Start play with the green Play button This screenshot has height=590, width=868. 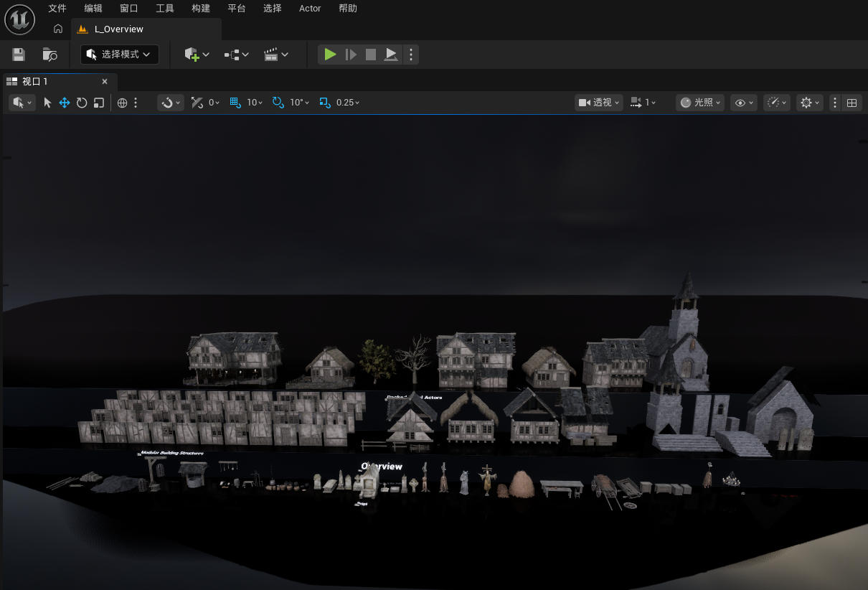point(330,55)
